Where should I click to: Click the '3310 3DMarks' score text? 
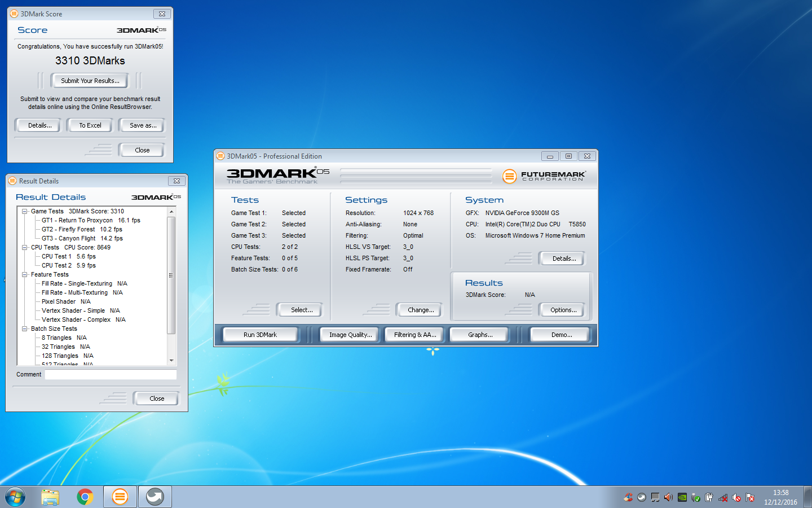[x=90, y=61]
